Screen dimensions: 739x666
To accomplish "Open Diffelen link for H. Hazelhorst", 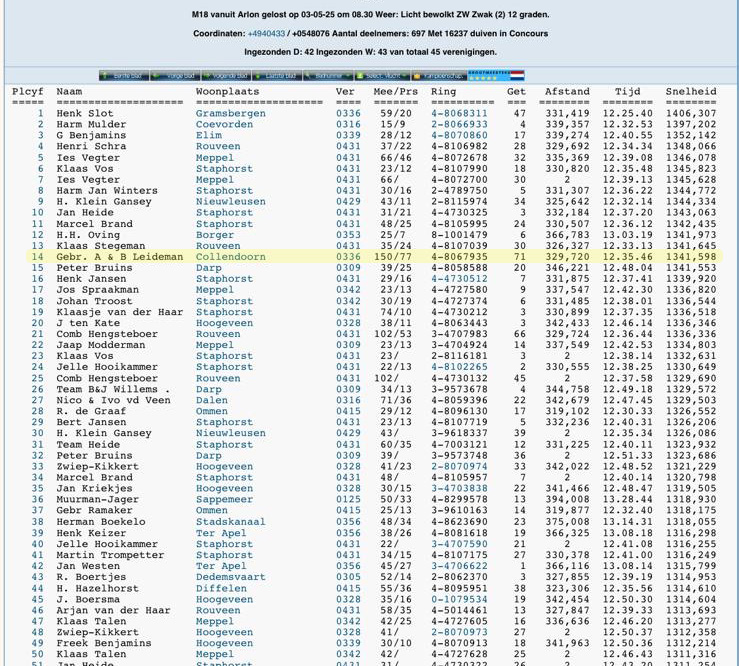I will pyautogui.click(x=221, y=589).
